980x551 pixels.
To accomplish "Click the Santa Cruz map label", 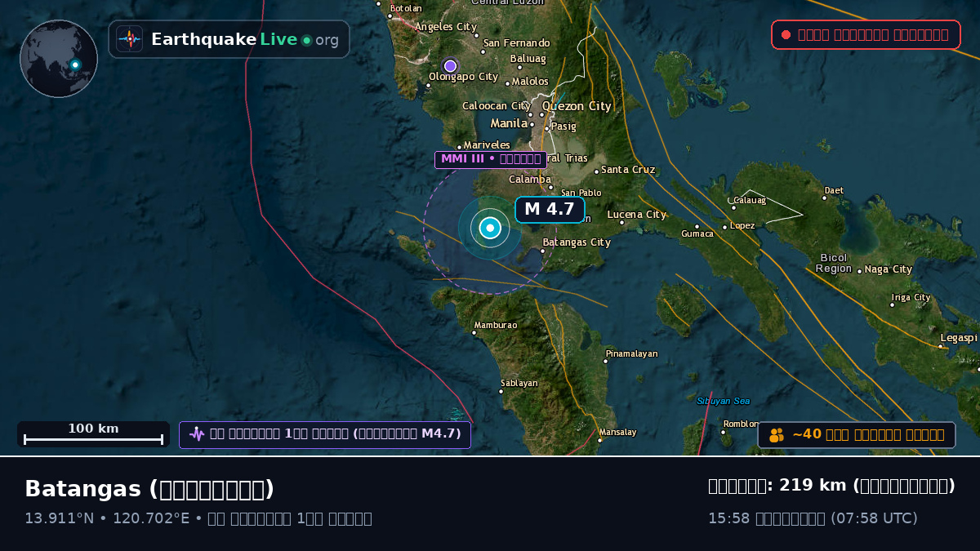I will [628, 170].
